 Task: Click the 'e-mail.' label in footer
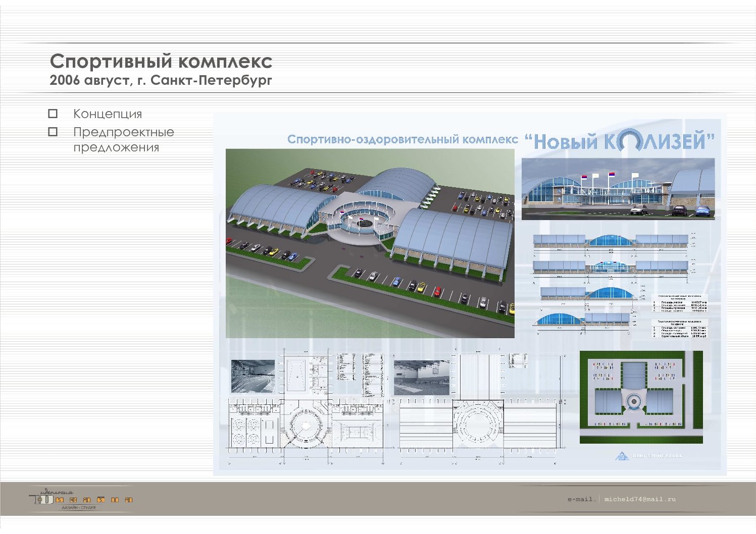click(582, 499)
